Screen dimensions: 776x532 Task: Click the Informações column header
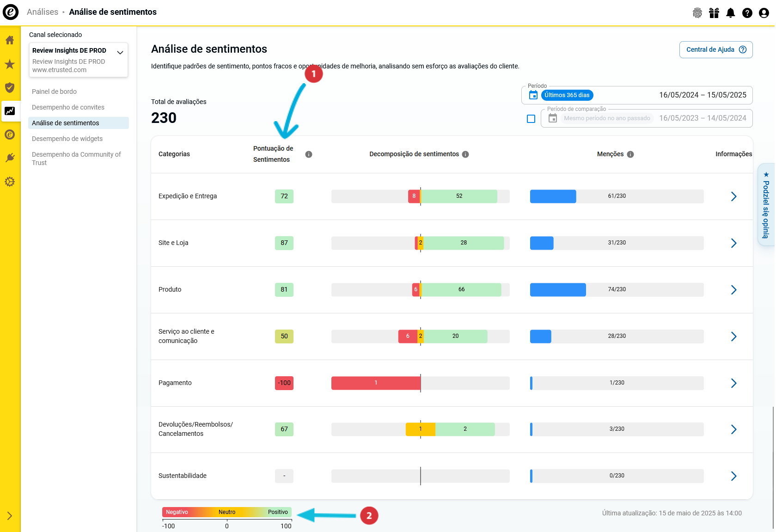[733, 154]
